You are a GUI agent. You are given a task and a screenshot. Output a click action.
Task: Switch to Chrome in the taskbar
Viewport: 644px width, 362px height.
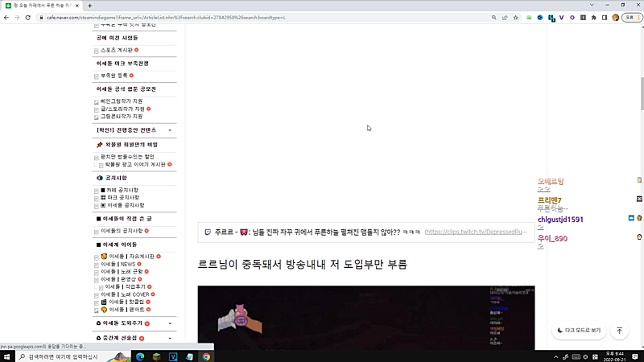(206, 356)
